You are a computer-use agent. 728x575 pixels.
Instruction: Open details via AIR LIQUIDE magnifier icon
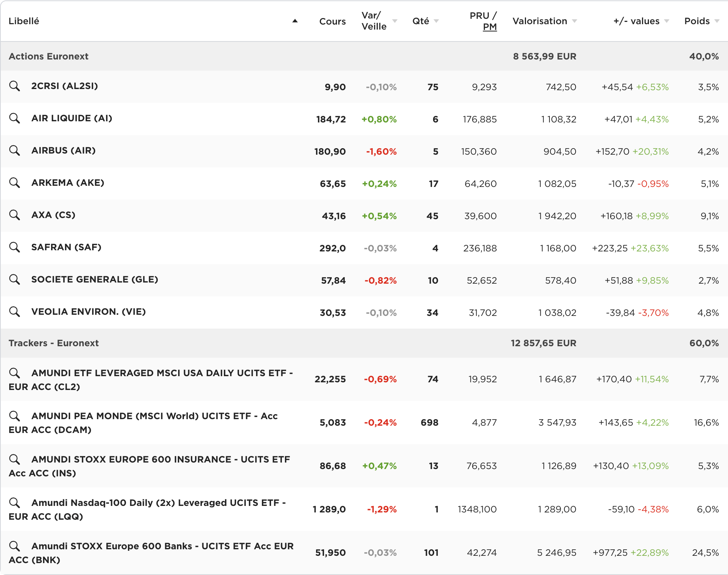(15, 118)
